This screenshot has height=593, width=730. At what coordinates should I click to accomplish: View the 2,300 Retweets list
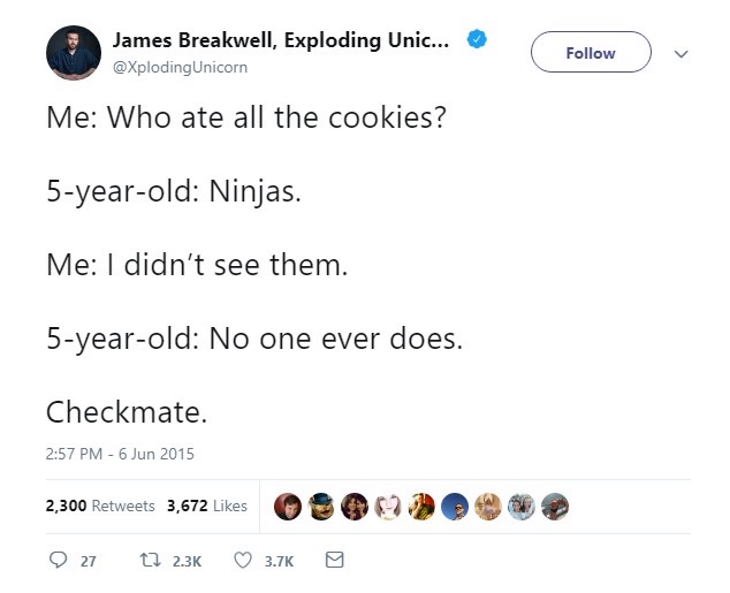click(100, 506)
